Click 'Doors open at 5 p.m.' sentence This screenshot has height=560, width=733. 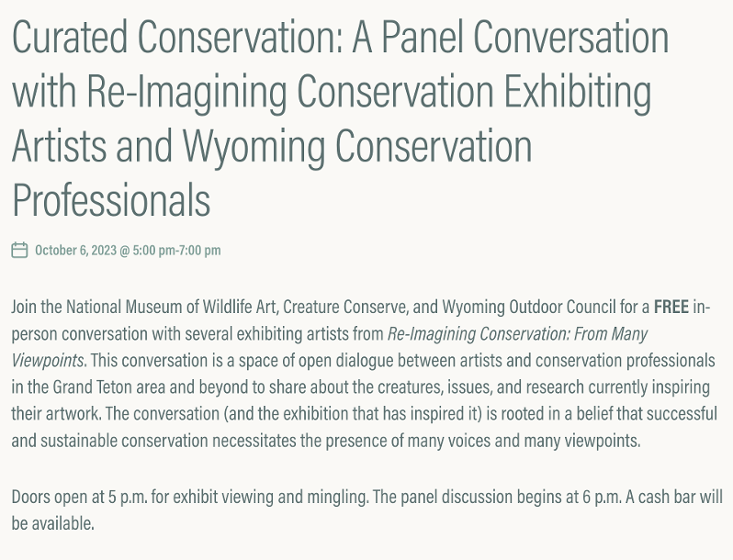[79, 497]
